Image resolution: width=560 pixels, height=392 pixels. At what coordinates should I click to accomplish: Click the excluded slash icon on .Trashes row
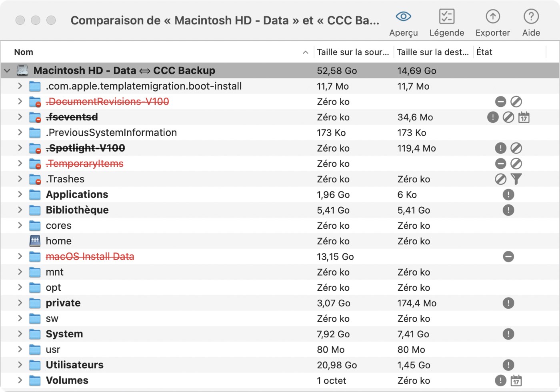500,179
